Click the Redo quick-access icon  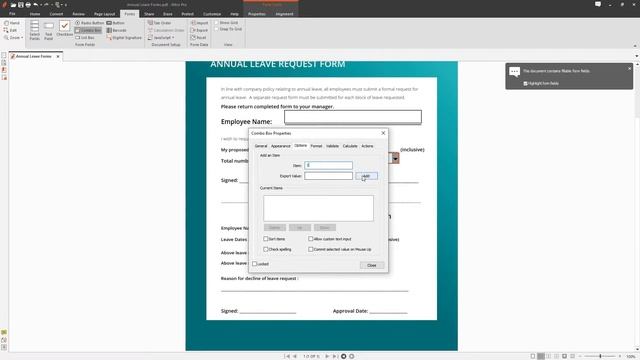pos(46,5)
